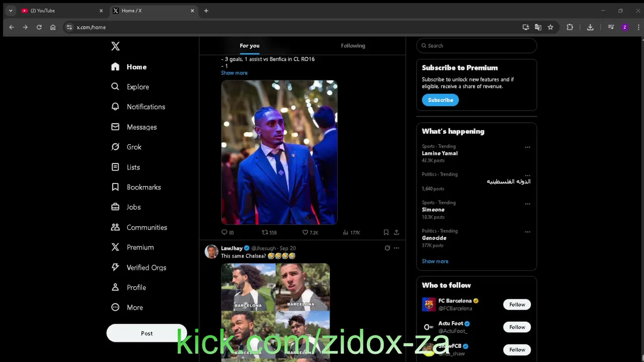
Task: Bookmark this page with star icon
Action: click(x=550, y=27)
